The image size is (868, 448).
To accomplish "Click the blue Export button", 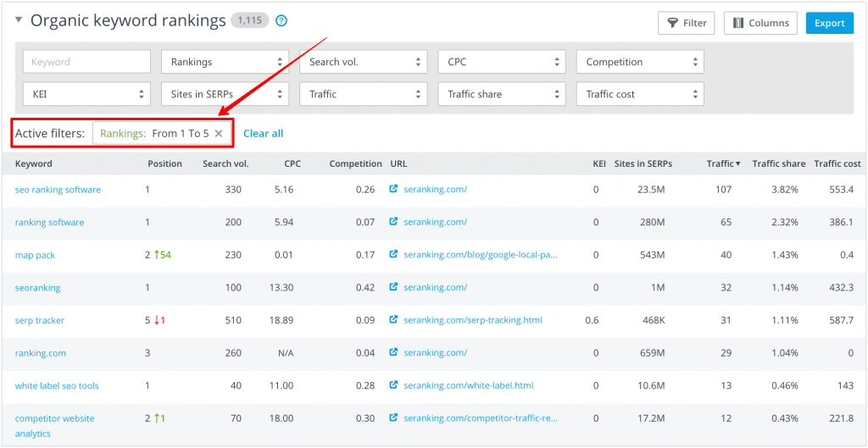I will pyautogui.click(x=829, y=23).
